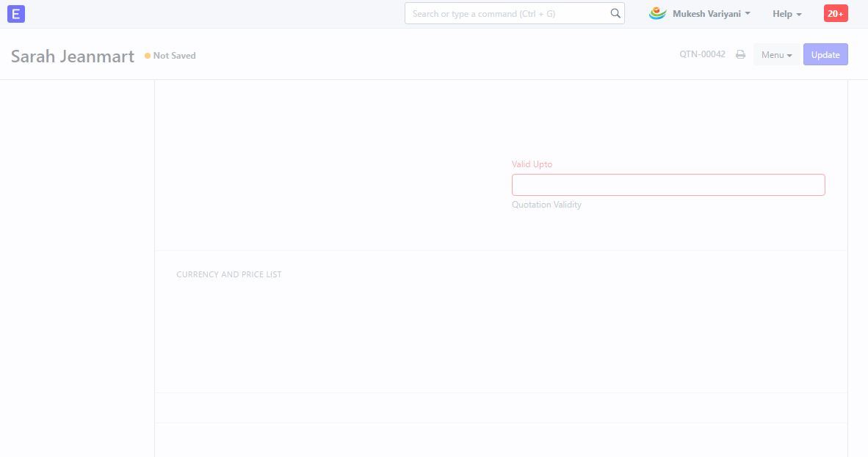Click the Update button
Viewport: 868px width, 457px height.
[825, 54]
